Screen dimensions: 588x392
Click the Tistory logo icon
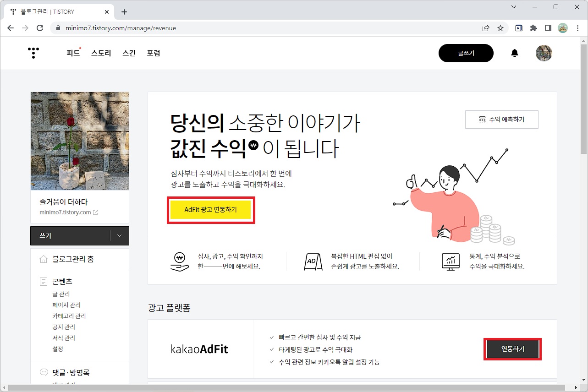[x=33, y=53]
